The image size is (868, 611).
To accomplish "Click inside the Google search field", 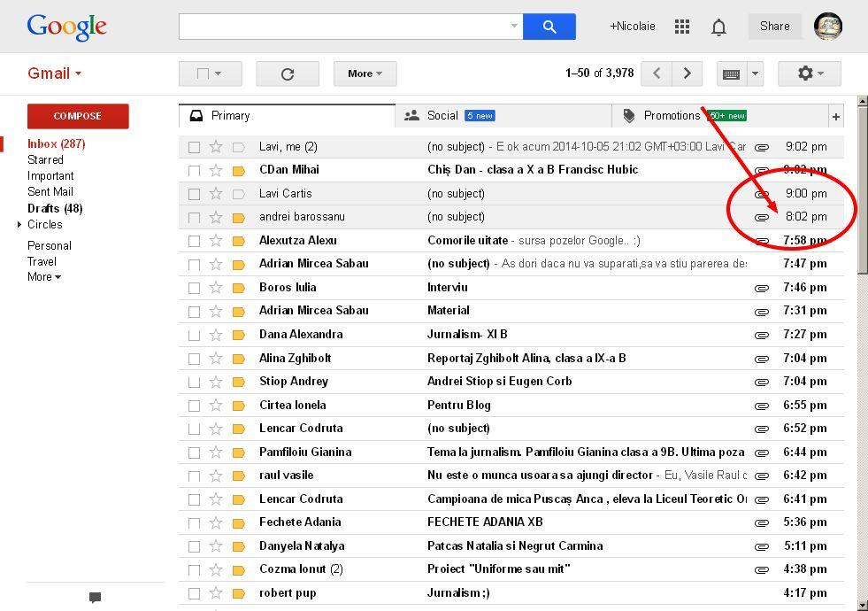I will click(x=343, y=27).
